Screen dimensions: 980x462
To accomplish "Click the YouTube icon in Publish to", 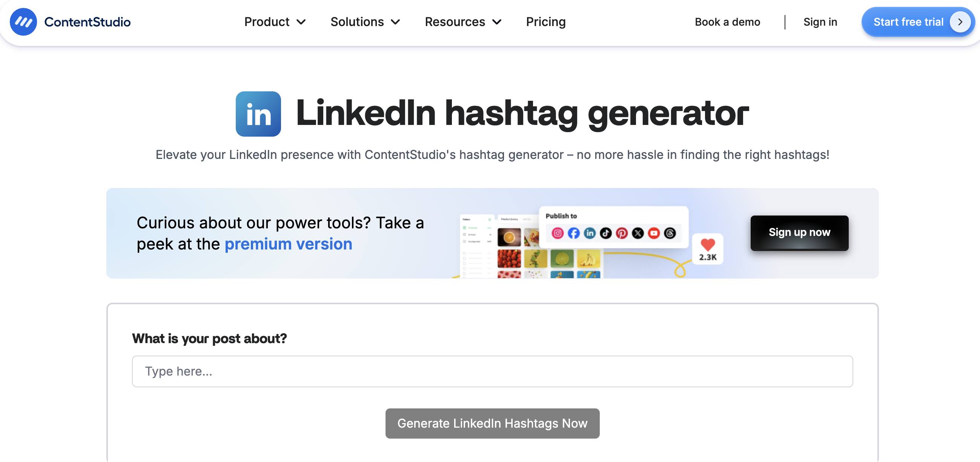I will click(654, 233).
